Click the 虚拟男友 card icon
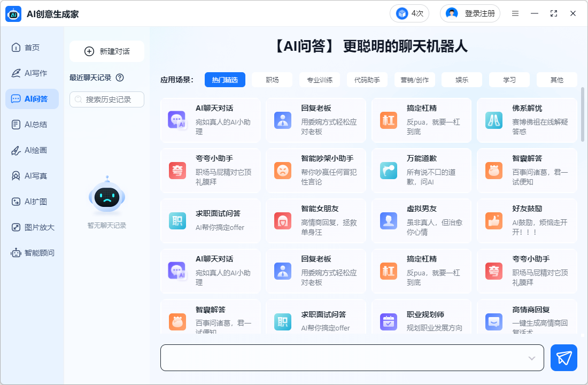The image size is (588, 385). click(x=389, y=221)
